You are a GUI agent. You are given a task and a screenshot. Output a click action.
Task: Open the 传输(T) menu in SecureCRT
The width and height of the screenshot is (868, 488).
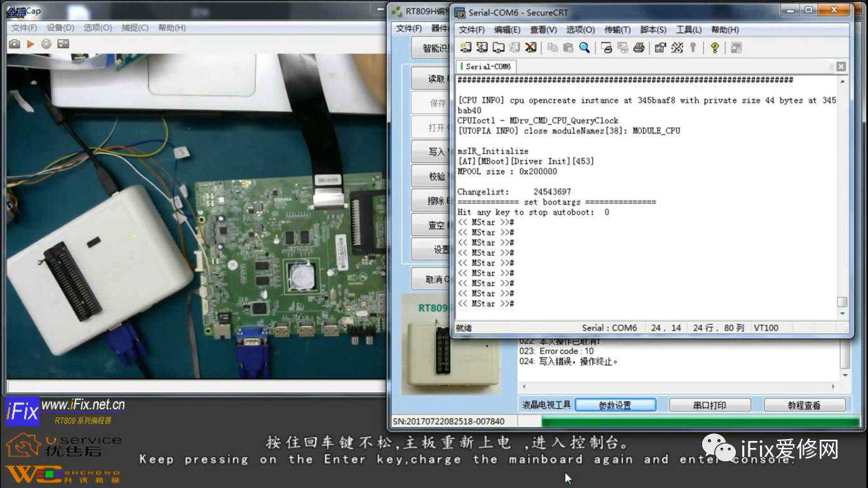click(617, 30)
